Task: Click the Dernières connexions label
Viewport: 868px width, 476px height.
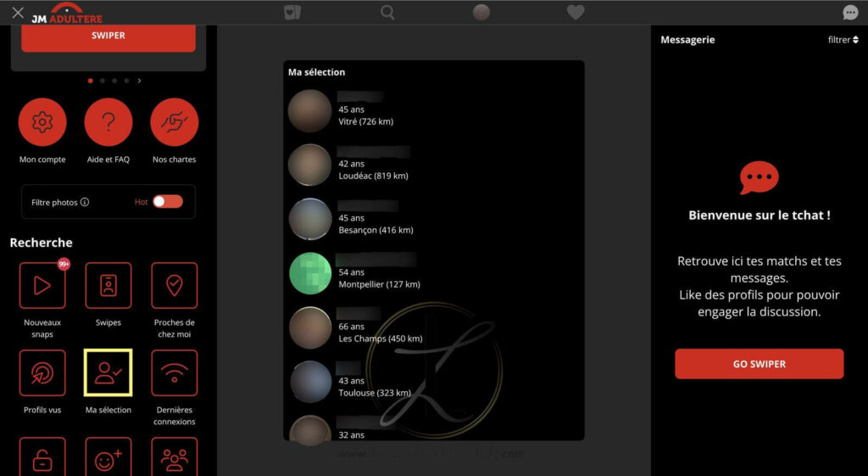Action: click(175, 416)
